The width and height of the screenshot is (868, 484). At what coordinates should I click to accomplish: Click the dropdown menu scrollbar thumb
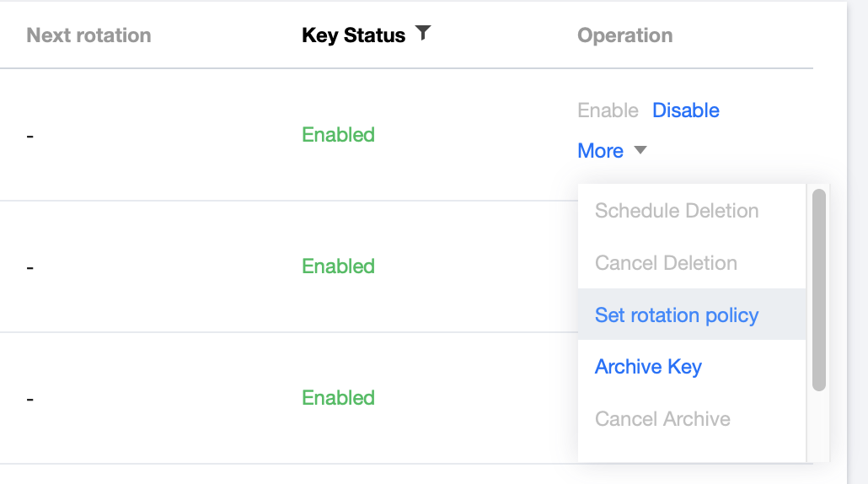(818, 289)
